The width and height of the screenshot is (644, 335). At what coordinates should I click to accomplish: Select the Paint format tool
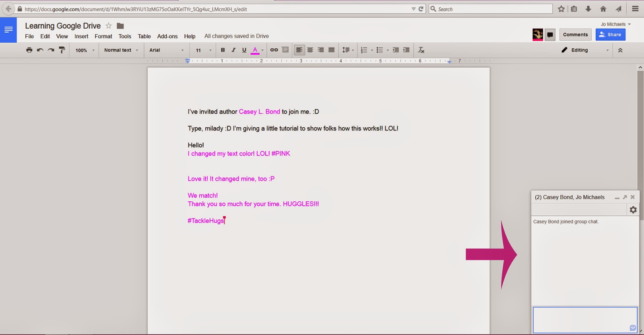click(62, 50)
